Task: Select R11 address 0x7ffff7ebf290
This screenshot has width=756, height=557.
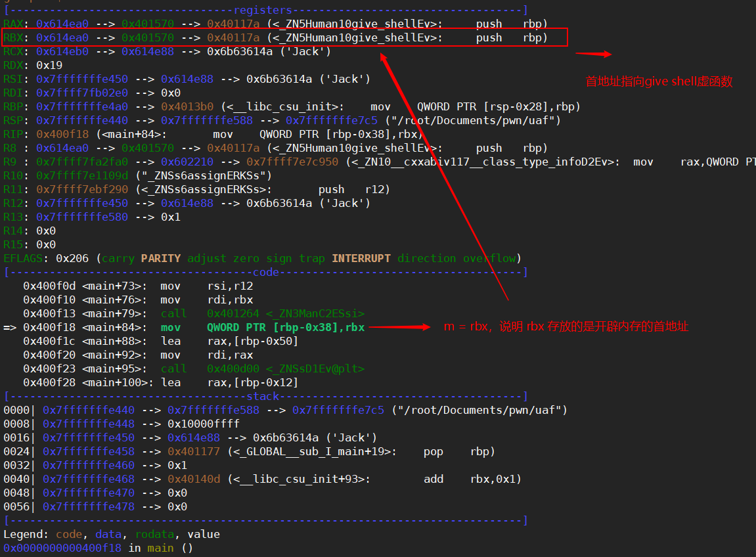Action: [82, 190]
